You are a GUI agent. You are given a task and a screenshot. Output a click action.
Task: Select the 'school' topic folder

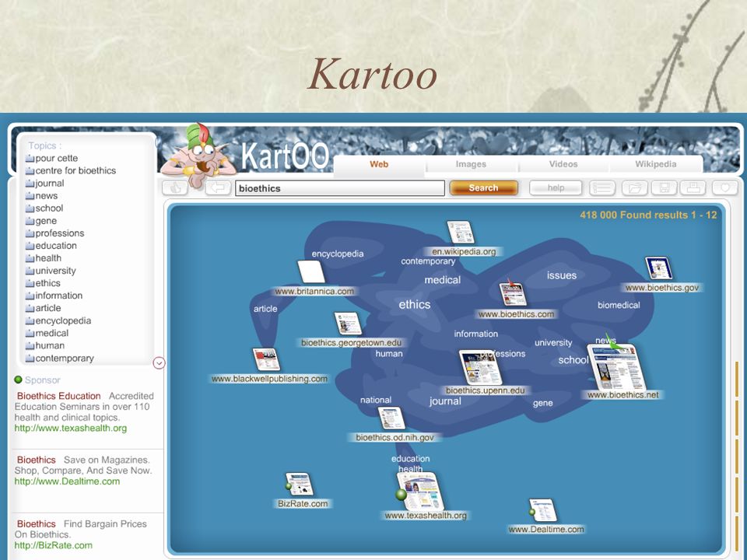click(x=44, y=208)
